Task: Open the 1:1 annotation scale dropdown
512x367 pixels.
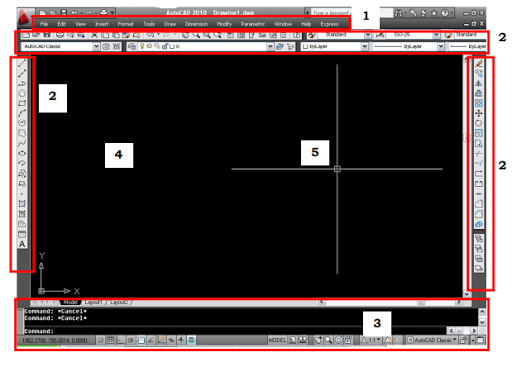Action: (x=375, y=340)
